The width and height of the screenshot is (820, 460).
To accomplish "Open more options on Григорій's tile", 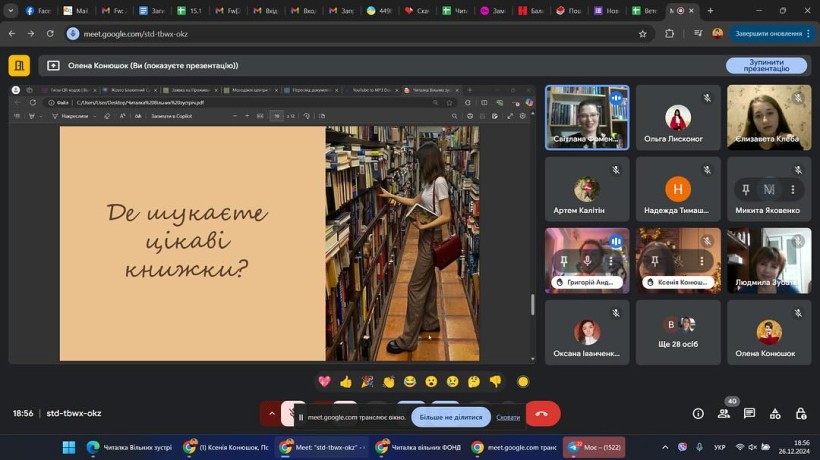I will (x=610, y=260).
